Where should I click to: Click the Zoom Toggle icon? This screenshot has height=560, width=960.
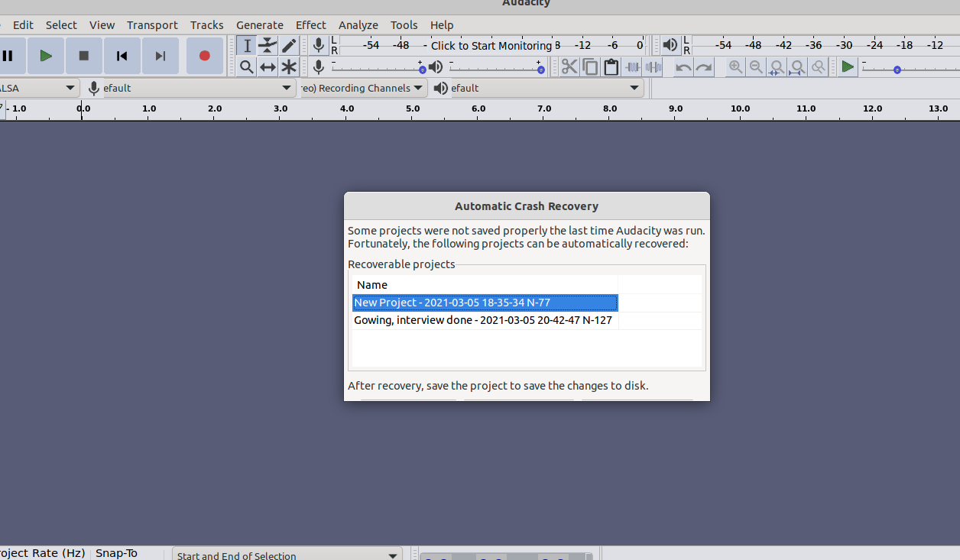(x=818, y=67)
